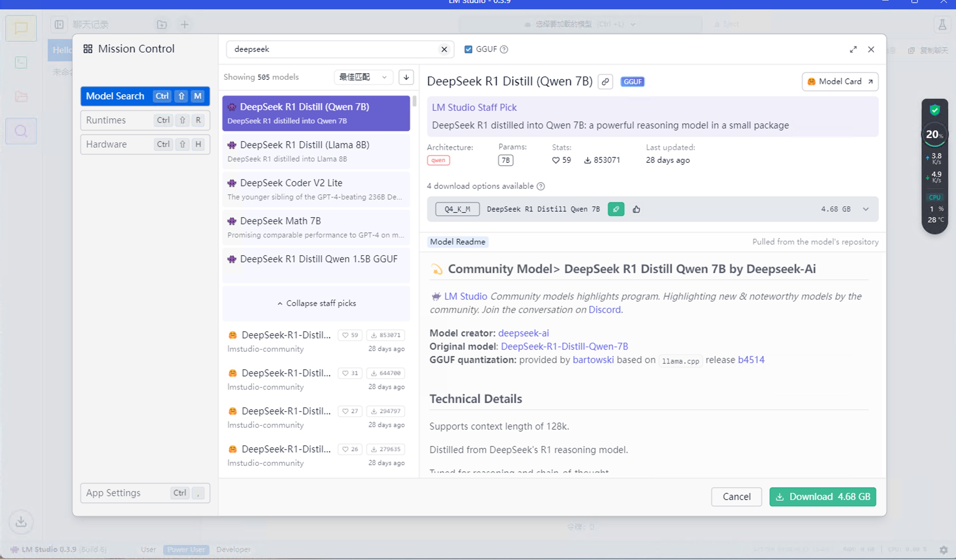
Task: Open the flask icon at top right
Action: [942, 25]
